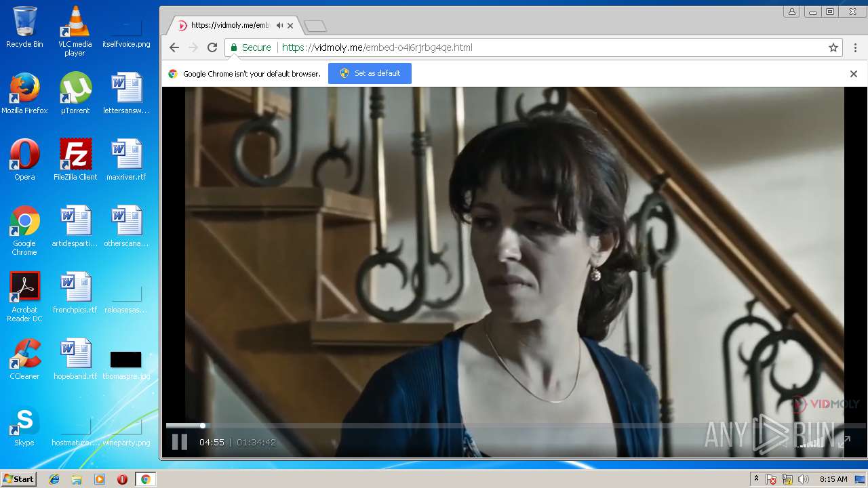
Task: Select the wineparty.png desktop file
Action: pyautogui.click(x=126, y=432)
